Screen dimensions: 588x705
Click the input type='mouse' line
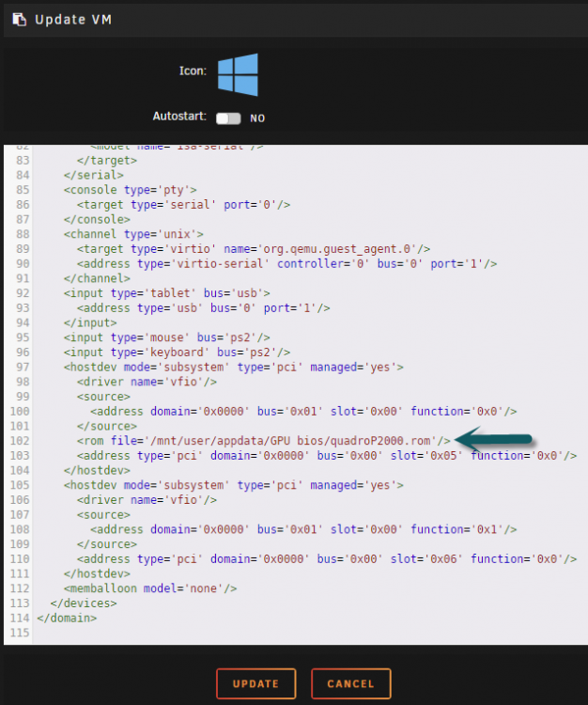pyautogui.click(x=166, y=337)
